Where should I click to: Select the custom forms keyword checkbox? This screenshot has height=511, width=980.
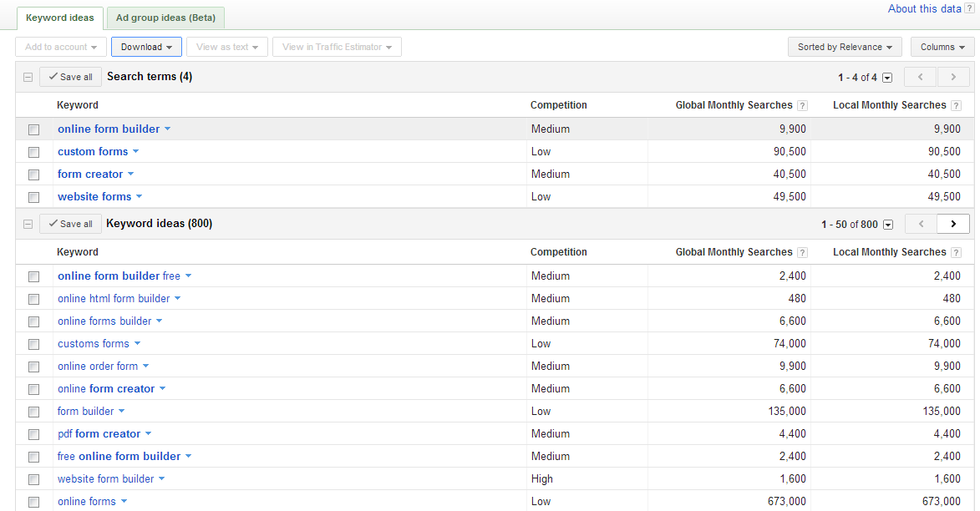point(33,152)
